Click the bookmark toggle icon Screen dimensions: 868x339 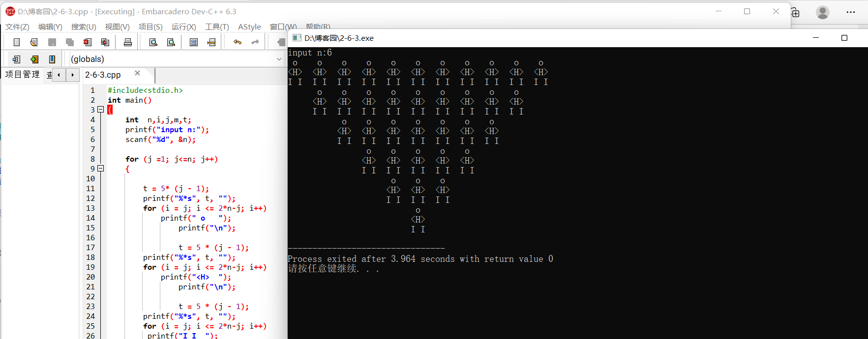pos(52,59)
